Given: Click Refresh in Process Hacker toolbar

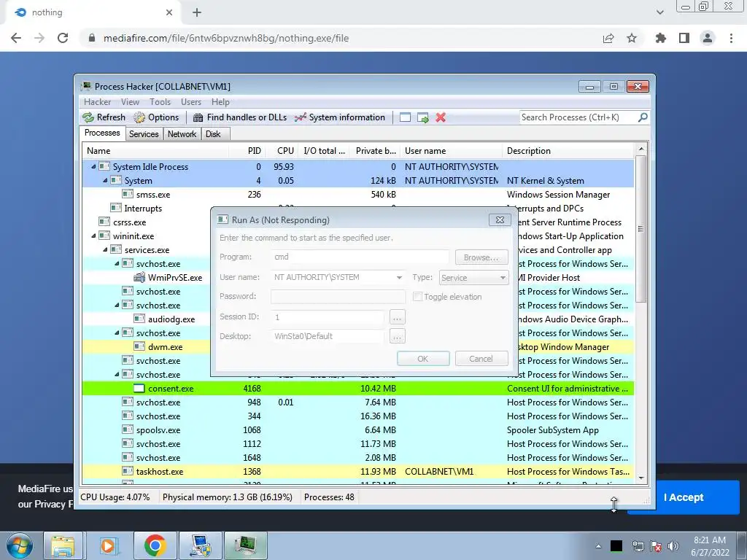Looking at the screenshot, I should click(x=104, y=117).
